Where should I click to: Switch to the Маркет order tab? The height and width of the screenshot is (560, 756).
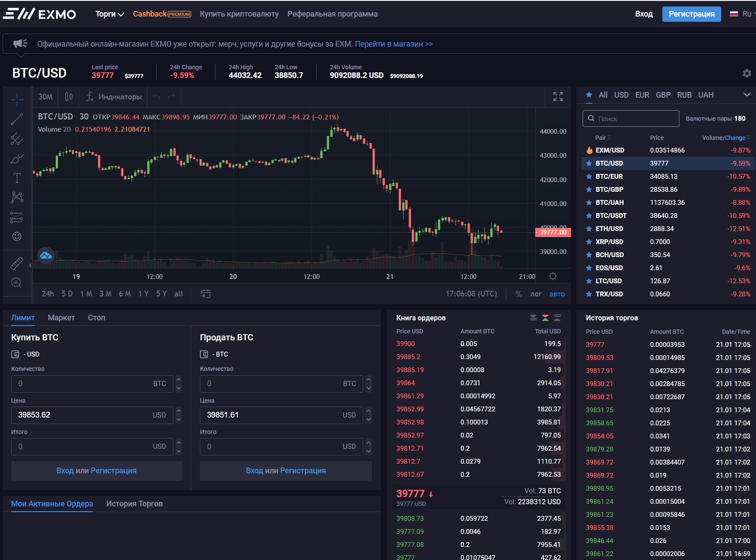tap(61, 318)
